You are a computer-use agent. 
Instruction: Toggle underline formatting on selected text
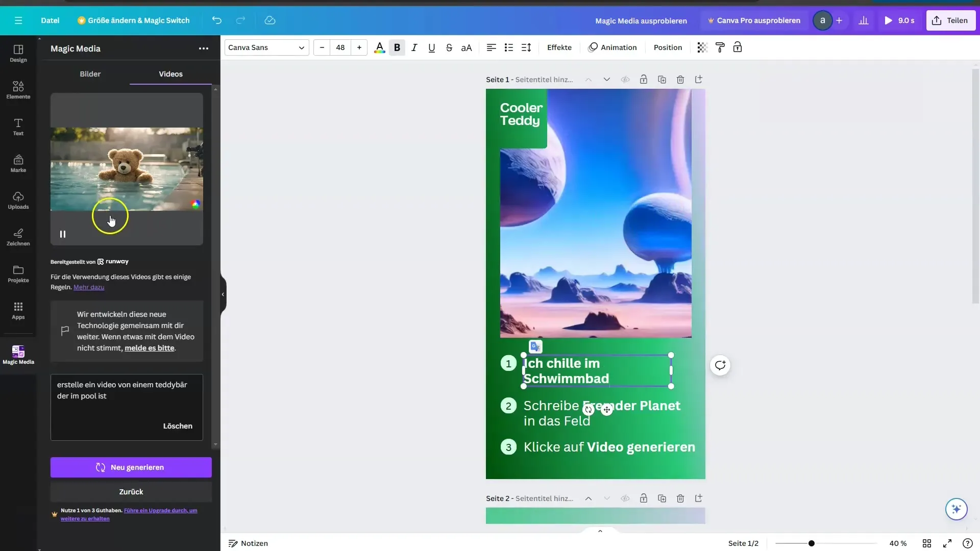(x=431, y=48)
